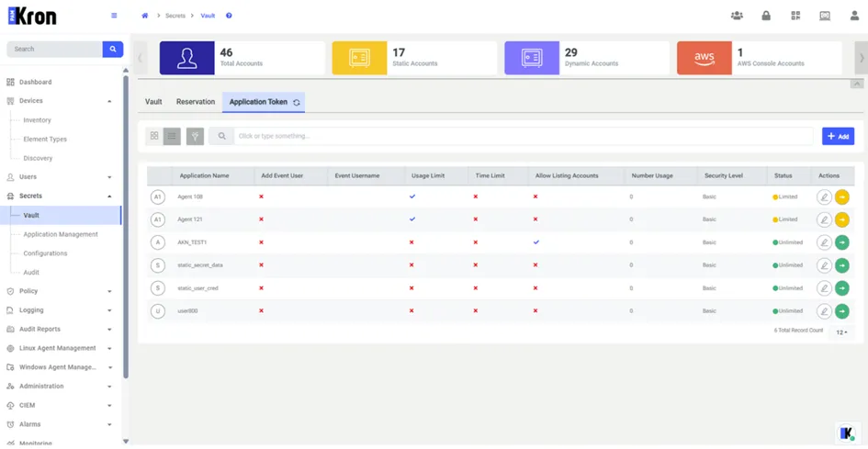Switch to the Reservation tab

pos(196,102)
